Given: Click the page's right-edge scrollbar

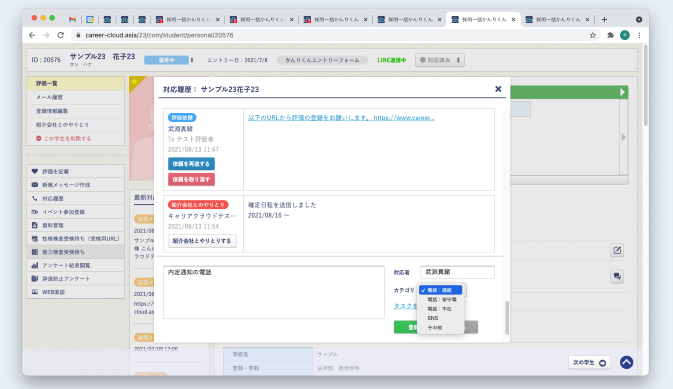Looking at the screenshot, I should point(646,85).
